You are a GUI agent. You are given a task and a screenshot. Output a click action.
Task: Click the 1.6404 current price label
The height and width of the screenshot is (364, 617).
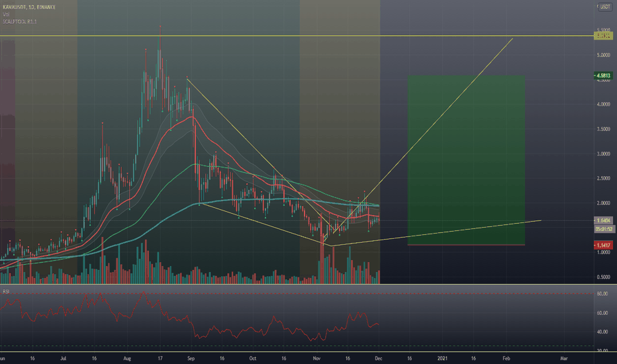[x=603, y=220]
